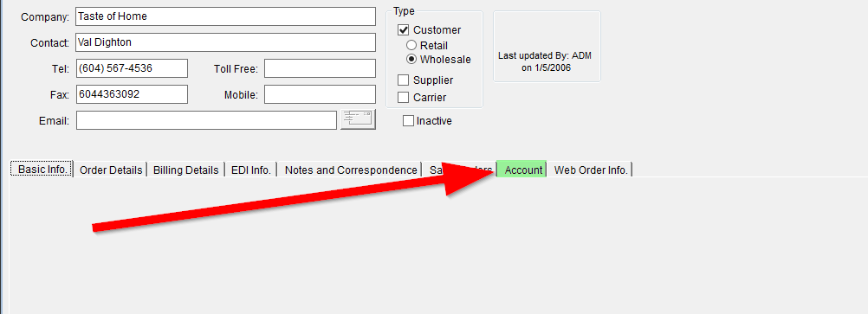Focus the Toll Free field
This screenshot has height=314, width=868.
pyautogui.click(x=320, y=68)
